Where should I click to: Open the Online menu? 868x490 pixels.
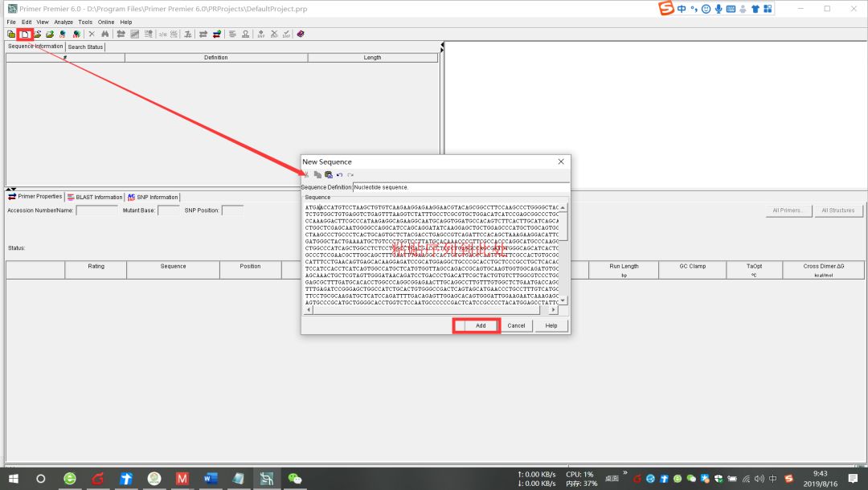tap(106, 22)
